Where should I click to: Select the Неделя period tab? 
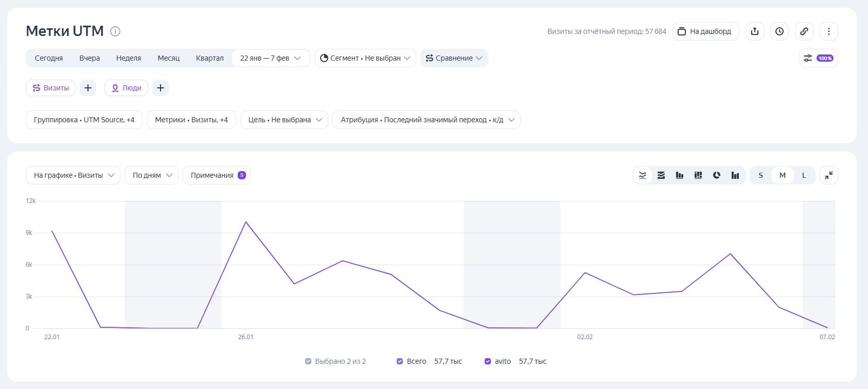pyautogui.click(x=129, y=58)
